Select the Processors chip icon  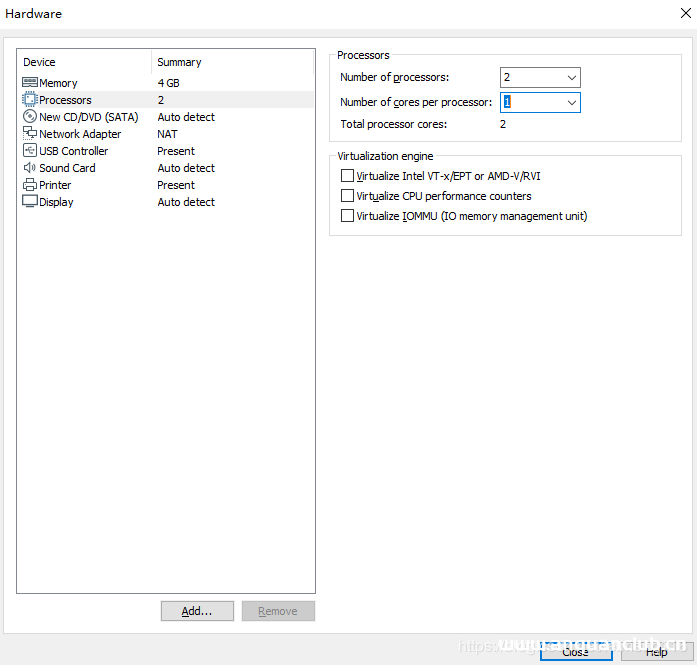pyautogui.click(x=29, y=100)
